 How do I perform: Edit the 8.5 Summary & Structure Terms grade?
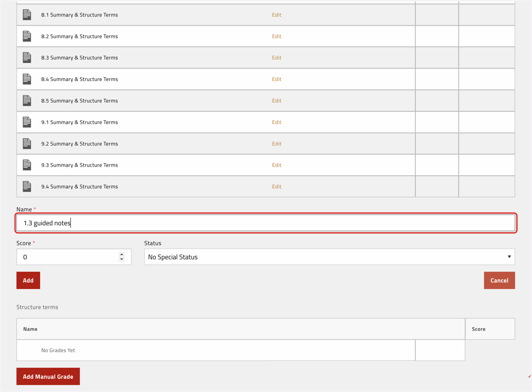(277, 101)
